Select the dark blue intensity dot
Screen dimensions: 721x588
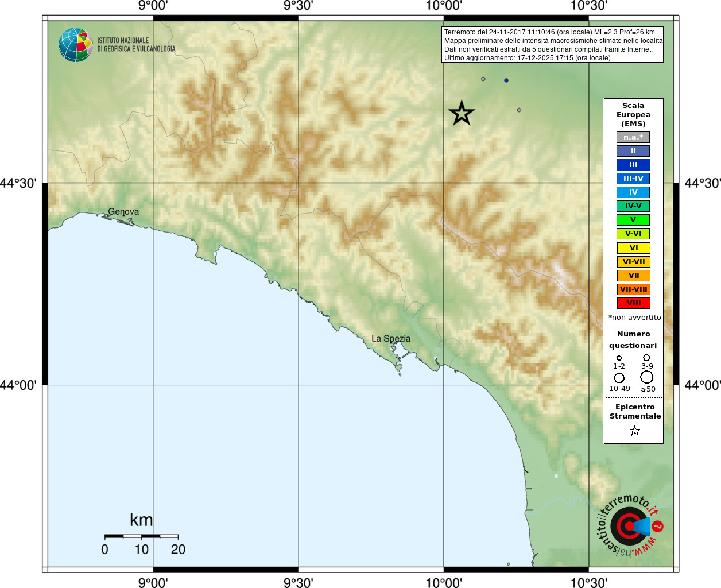tap(506, 80)
